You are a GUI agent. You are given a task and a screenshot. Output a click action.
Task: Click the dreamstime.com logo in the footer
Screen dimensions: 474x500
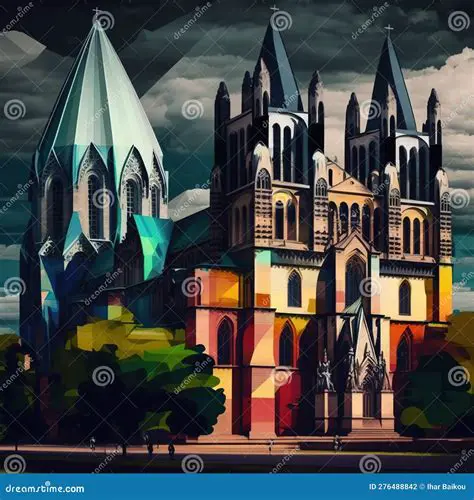(x=45, y=488)
